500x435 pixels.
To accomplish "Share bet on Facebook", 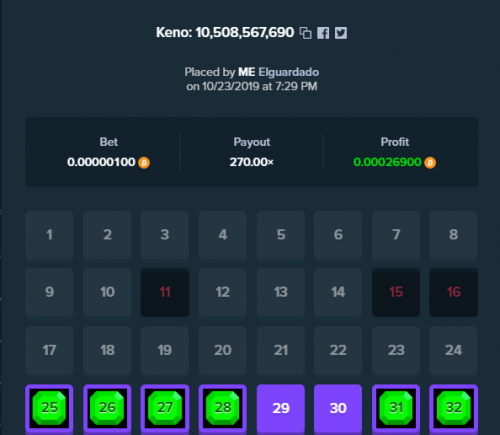I will coord(323,33).
